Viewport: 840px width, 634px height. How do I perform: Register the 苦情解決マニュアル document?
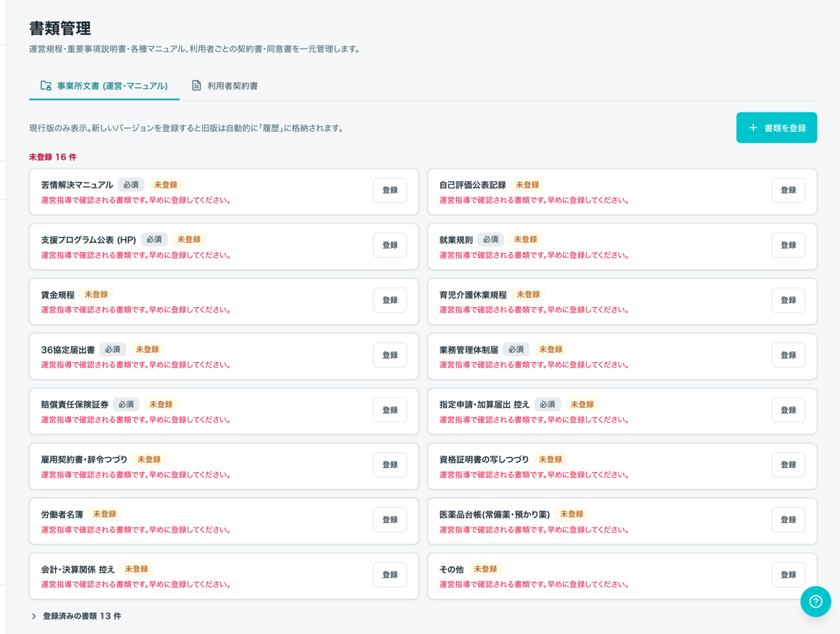[390, 191]
